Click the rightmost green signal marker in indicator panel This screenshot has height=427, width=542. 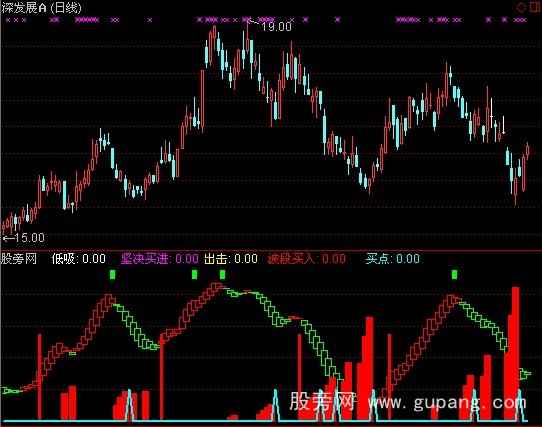click(x=454, y=275)
